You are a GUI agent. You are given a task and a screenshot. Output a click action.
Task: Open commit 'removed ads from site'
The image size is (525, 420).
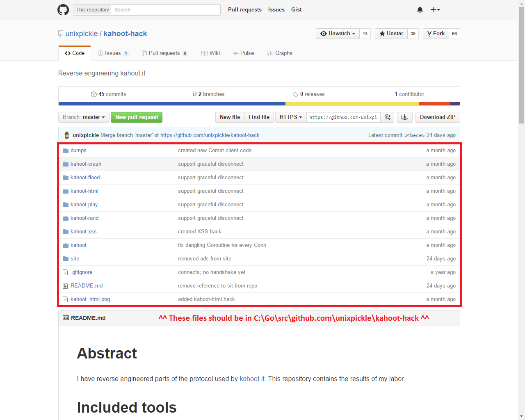click(x=205, y=259)
